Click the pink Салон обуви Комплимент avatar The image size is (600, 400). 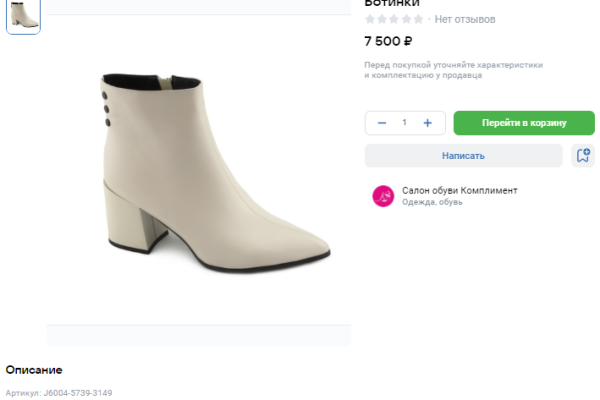click(x=383, y=196)
